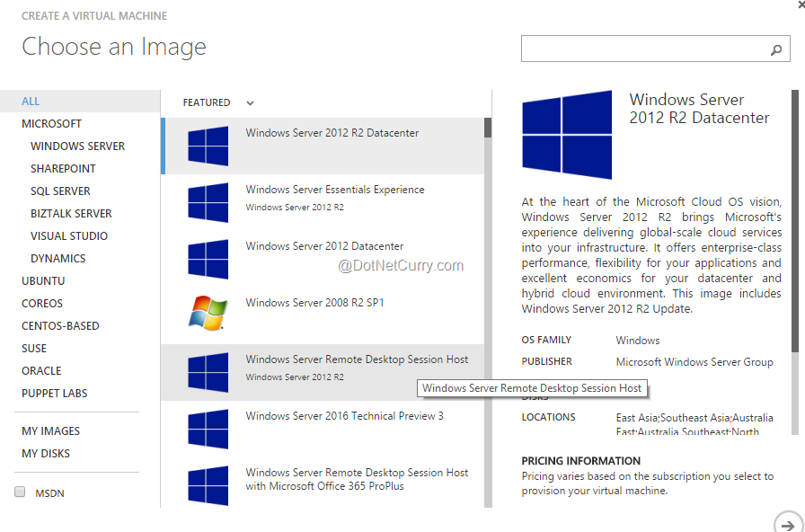Image resolution: width=805 pixels, height=532 pixels.
Task: Click the PRICING INFORMATION heading
Action: coord(580,461)
